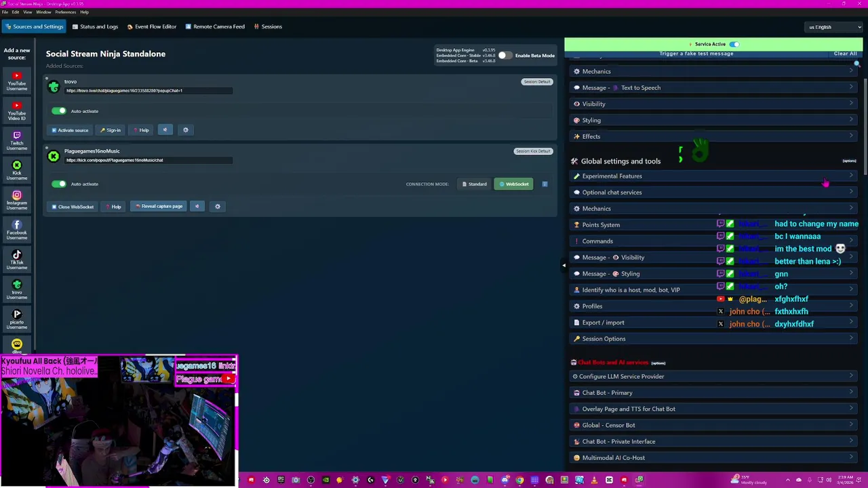The height and width of the screenshot is (488, 868).
Task: Toggle Auto-activate for Plaguegames16noMusic source
Action: 59,184
